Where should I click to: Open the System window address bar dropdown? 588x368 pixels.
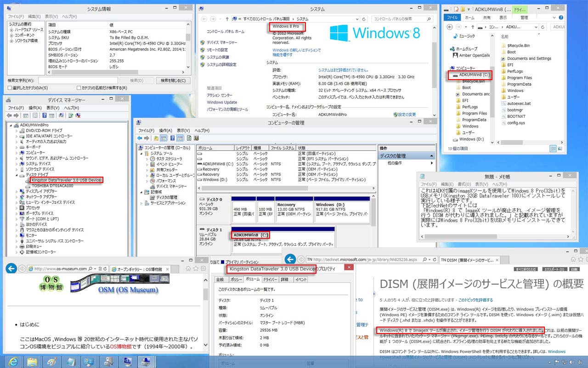pos(357,19)
